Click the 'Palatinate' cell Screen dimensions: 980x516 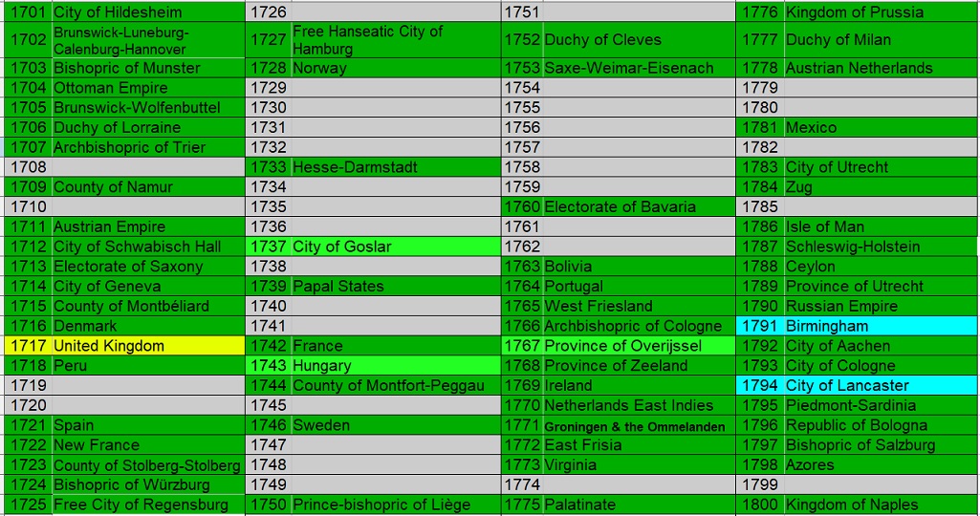639,505
